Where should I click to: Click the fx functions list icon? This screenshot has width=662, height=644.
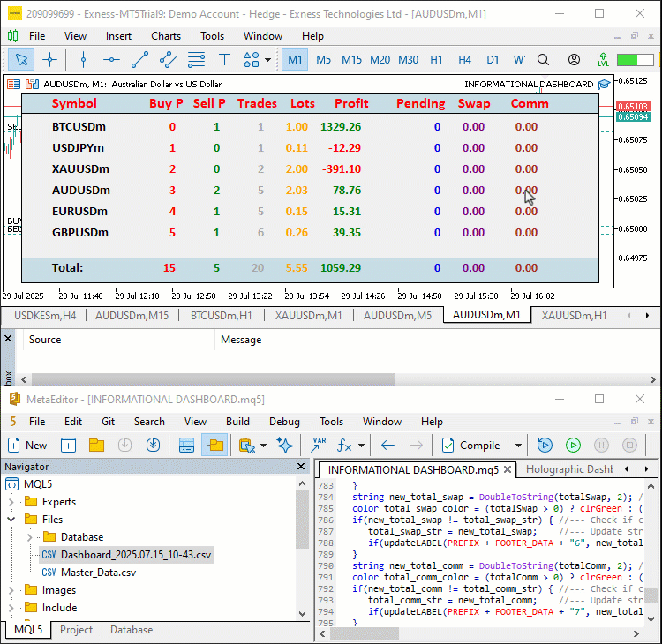(344, 445)
